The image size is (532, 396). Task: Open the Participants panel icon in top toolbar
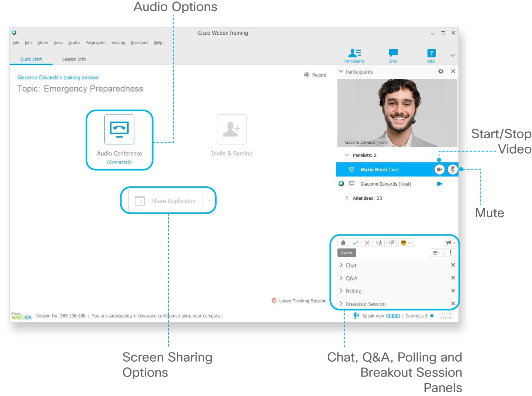point(355,53)
